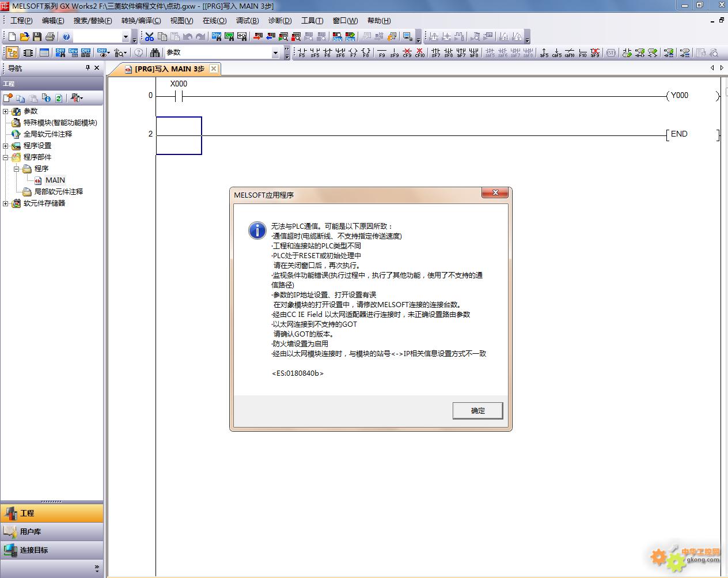Click the END instruction in ladder
The height and width of the screenshot is (578, 728).
point(692,134)
